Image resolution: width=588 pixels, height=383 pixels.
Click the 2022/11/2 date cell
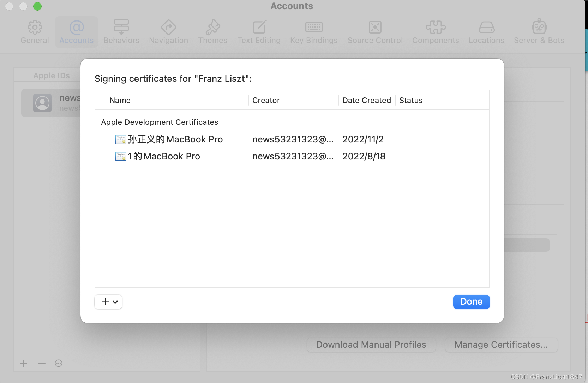(x=363, y=139)
